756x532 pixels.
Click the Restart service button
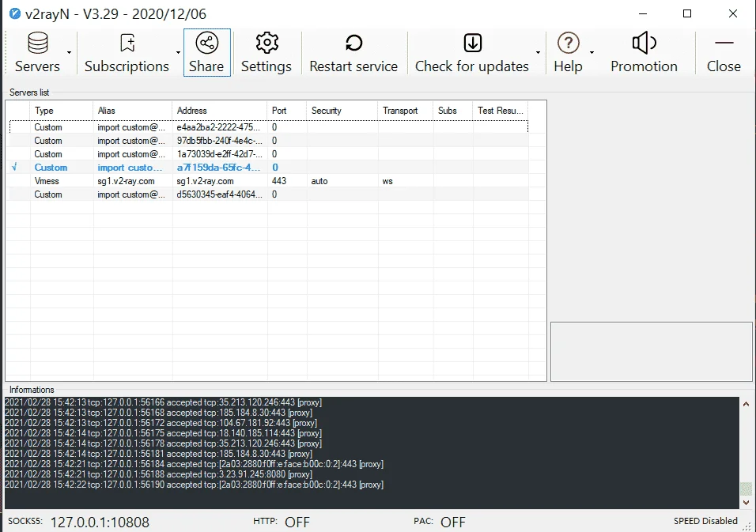click(353, 52)
